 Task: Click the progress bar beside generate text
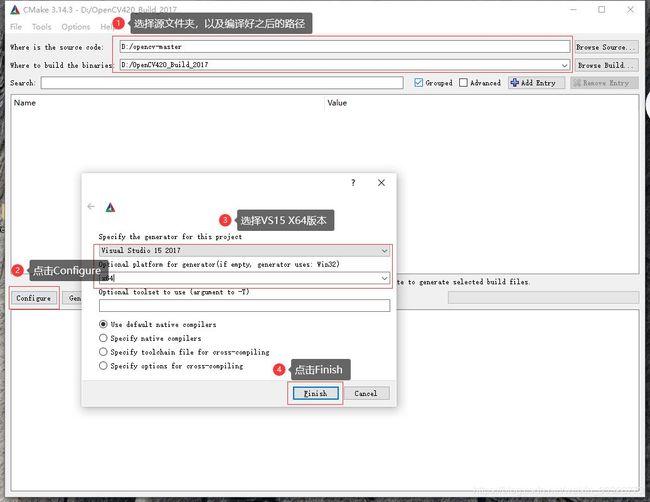[543, 297]
